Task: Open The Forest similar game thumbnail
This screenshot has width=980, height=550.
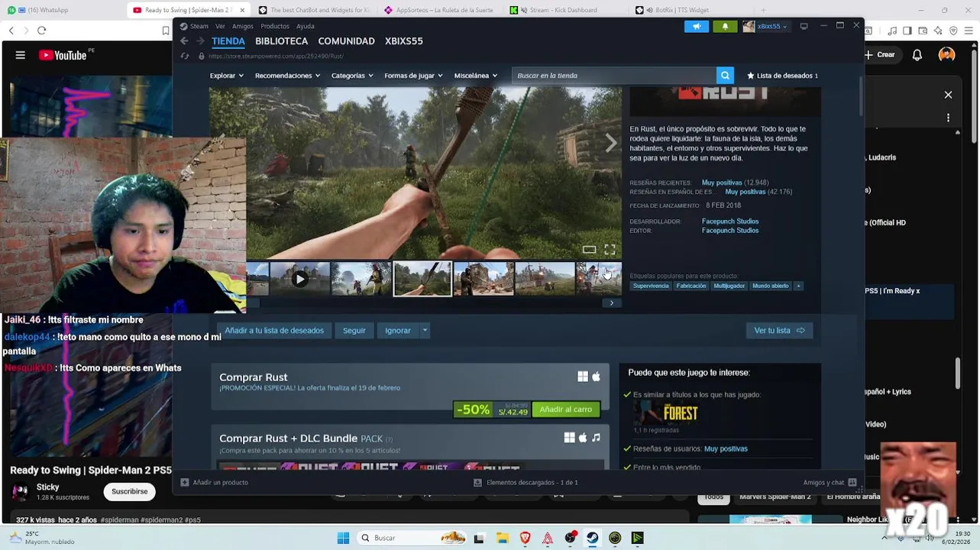Action: [665, 413]
